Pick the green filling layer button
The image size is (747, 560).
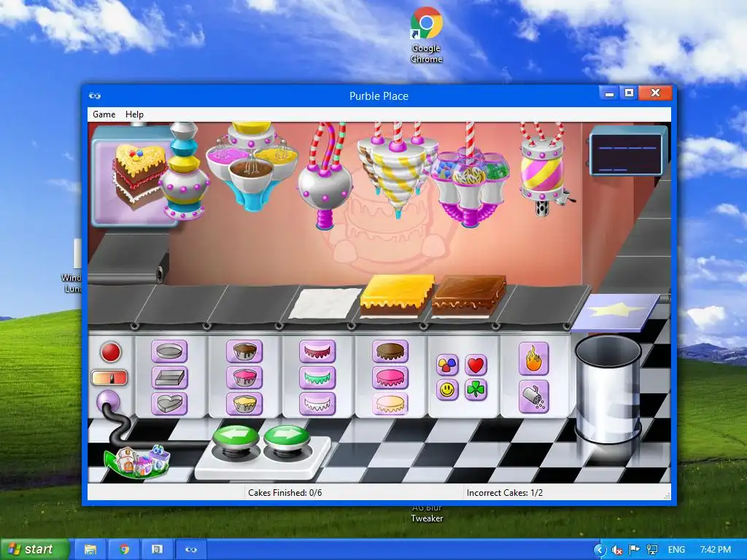click(x=317, y=378)
